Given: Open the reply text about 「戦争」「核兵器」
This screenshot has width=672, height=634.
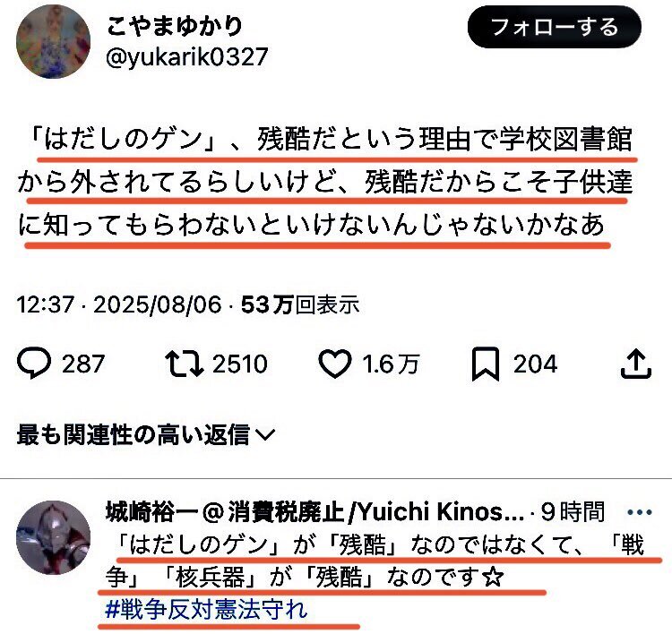Looking at the screenshot, I should pyautogui.click(x=375, y=561).
